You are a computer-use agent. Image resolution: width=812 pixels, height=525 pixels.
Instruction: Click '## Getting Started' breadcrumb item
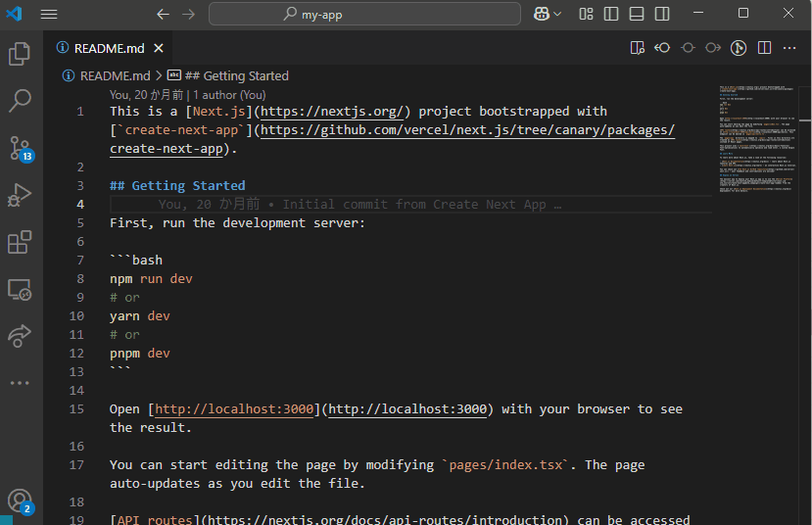237,76
